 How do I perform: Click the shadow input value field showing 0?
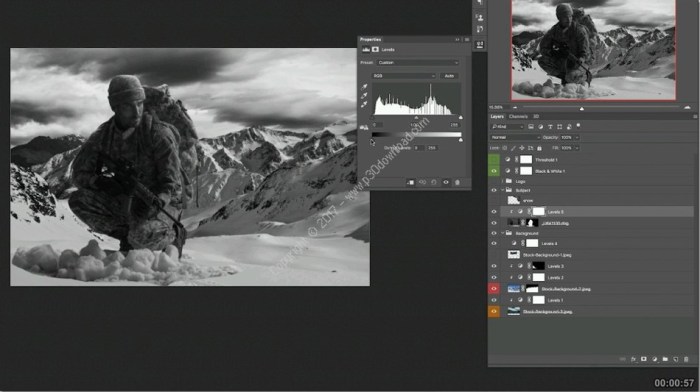click(x=377, y=125)
